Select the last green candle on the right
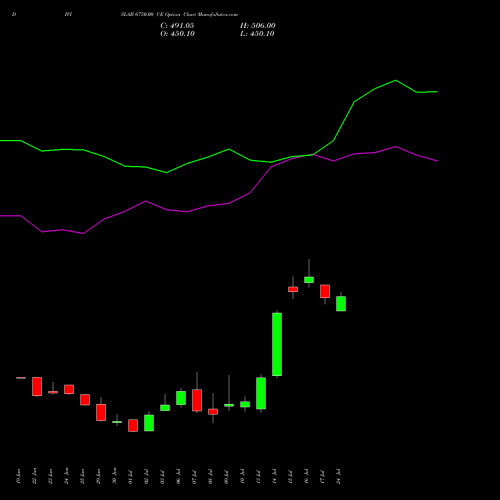The width and height of the screenshot is (500, 500). pos(341,304)
